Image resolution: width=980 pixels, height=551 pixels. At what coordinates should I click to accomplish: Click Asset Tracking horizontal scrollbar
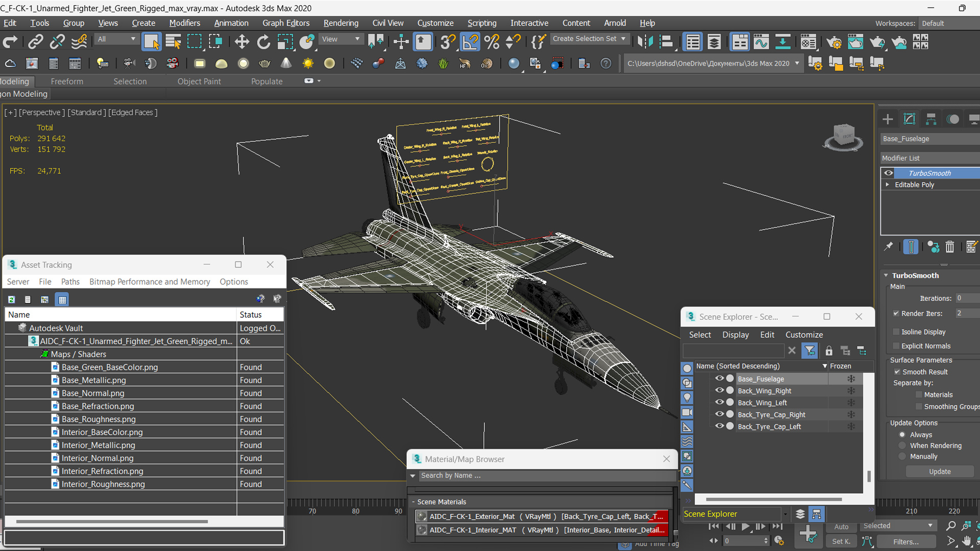point(111,521)
